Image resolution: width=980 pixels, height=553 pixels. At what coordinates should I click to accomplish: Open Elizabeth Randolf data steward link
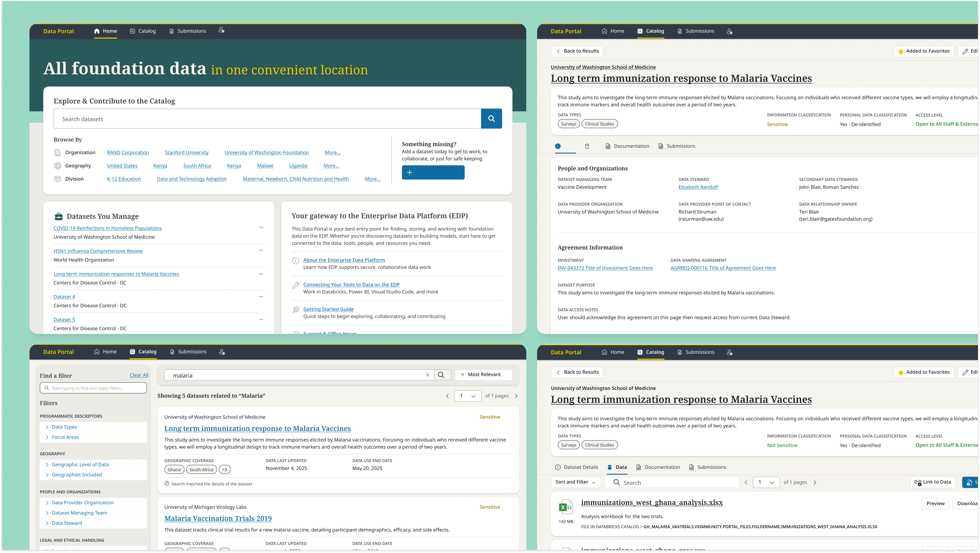698,187
